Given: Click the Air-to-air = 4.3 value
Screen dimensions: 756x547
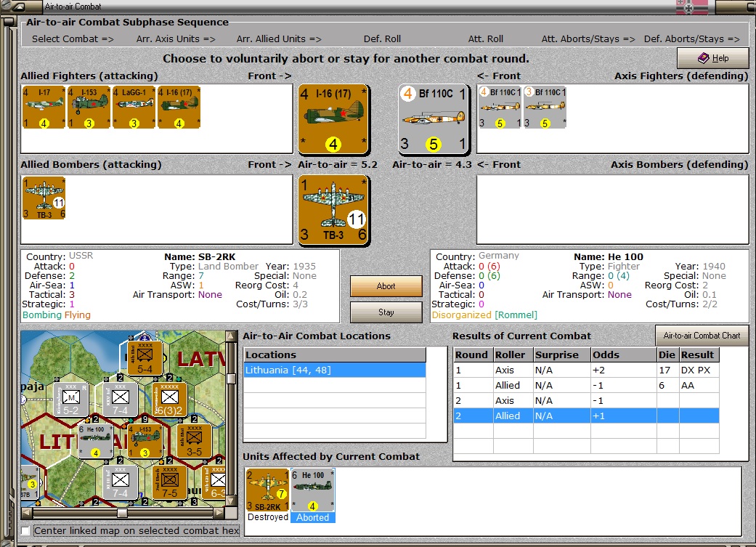Looking at the screenshot, I should (x=432, y=164).
